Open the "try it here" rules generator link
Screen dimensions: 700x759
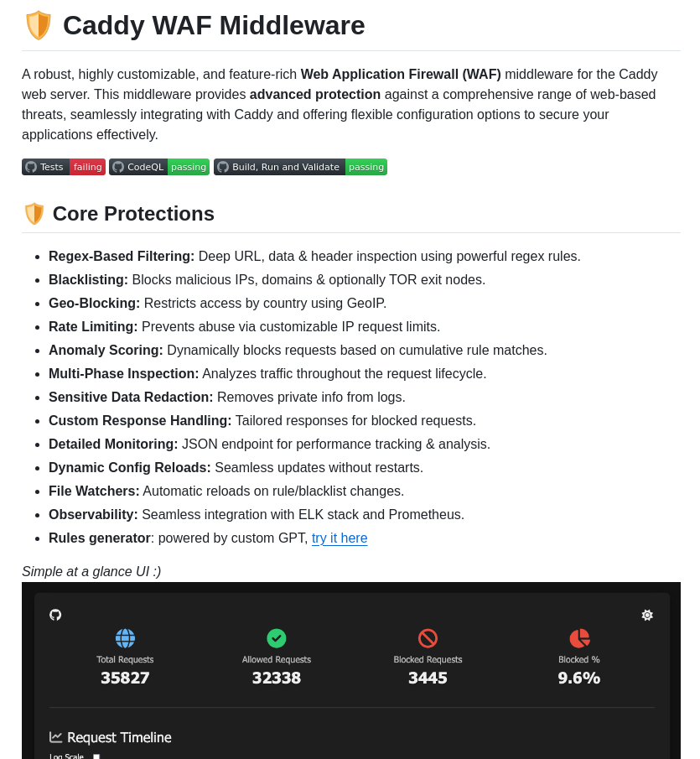340,538
